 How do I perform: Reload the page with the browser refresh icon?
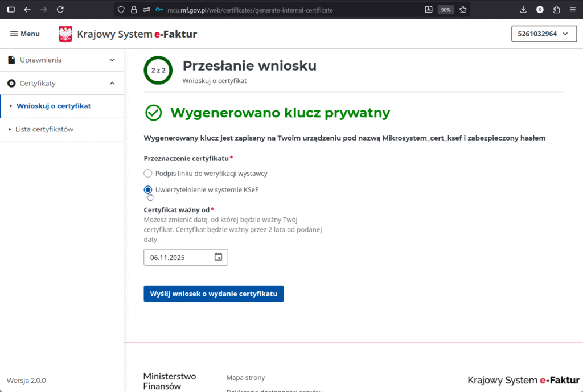pyautogui.click(x=60, y=10)
